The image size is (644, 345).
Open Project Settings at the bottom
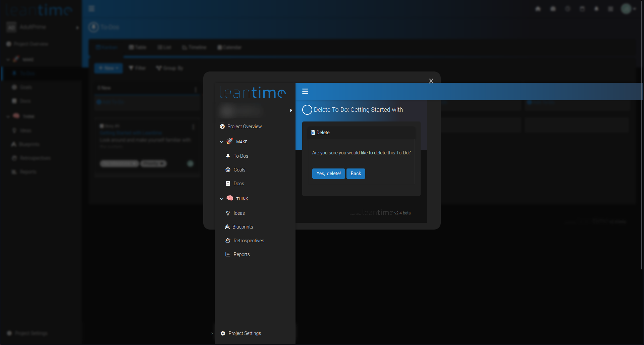(245, 333)
